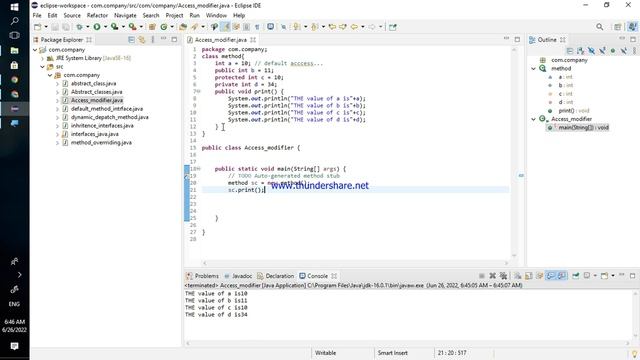Open the Window menu
The image size is (640, 360).
tap(216, 16)
